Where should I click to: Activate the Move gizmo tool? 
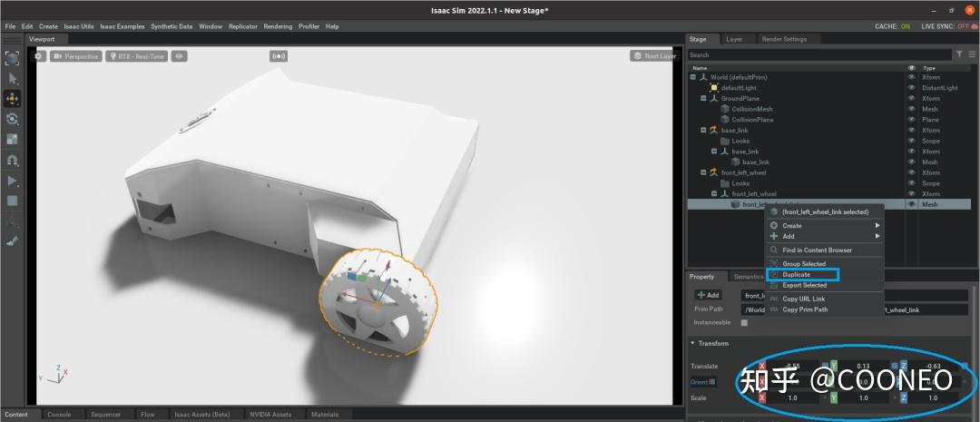[x=13, y=99]
